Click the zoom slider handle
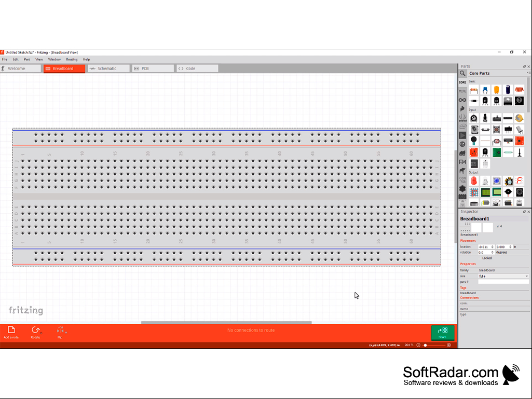The width and height of the screenshot is (532, 399). point(425,345)
